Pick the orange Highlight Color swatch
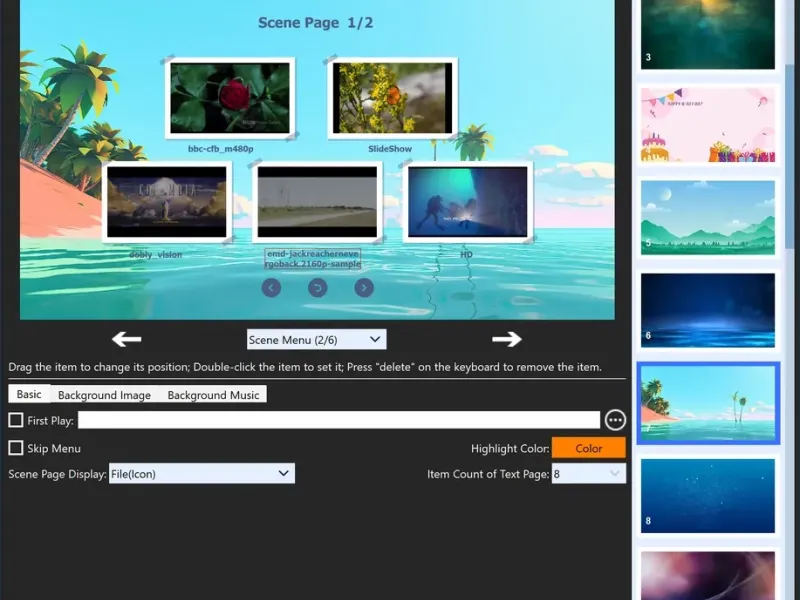Viewport: 800px width, 600px height. [x=589, y=448]
